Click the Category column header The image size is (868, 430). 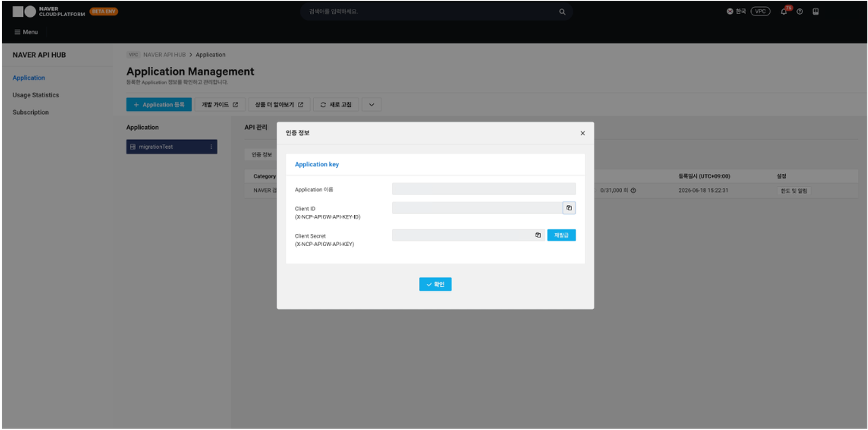265,176
